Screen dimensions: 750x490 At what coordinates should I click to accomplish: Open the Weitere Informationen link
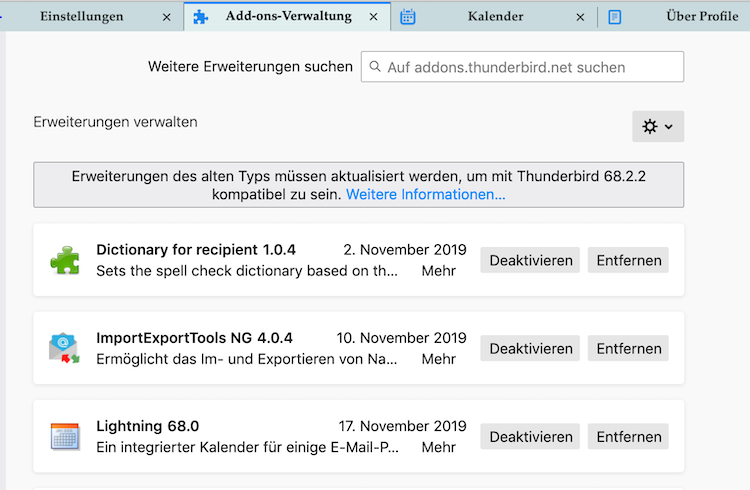[425, 194]
